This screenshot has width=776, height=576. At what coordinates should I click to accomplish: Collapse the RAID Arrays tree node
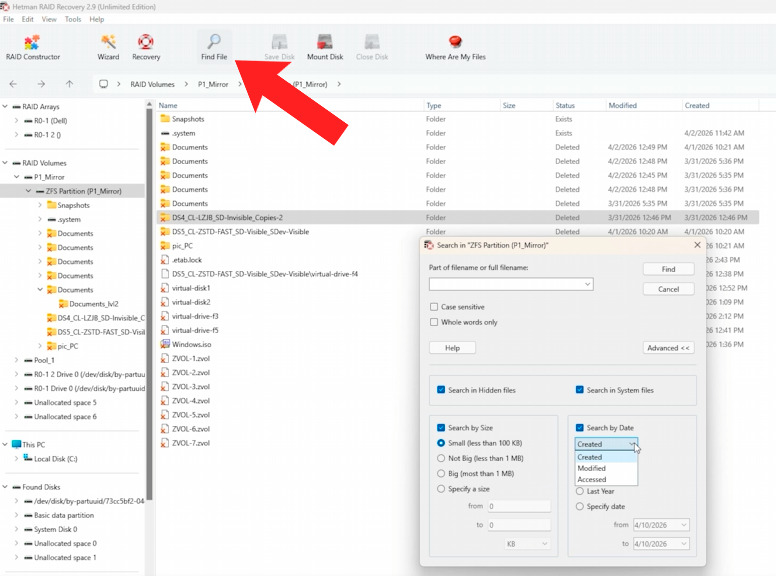click(5, 106)
